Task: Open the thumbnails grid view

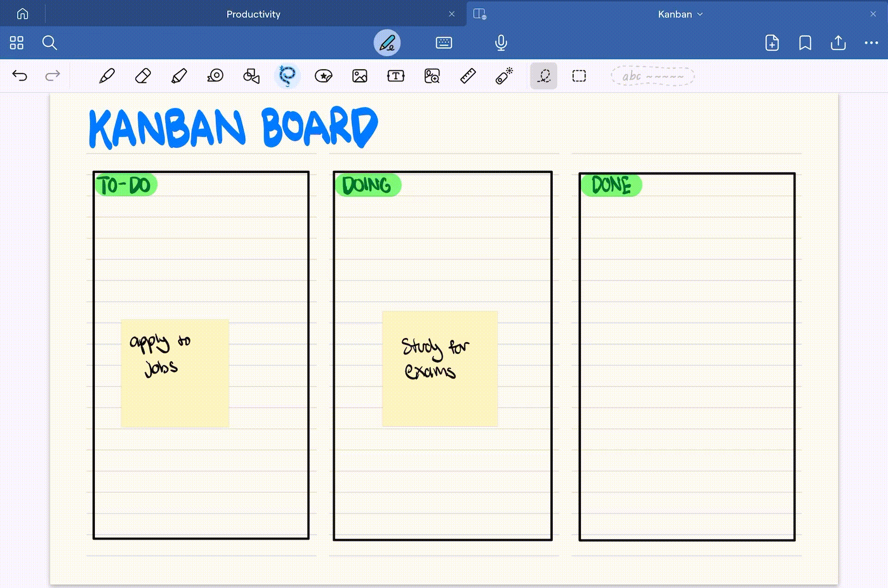Action: (x=17, y=43)
